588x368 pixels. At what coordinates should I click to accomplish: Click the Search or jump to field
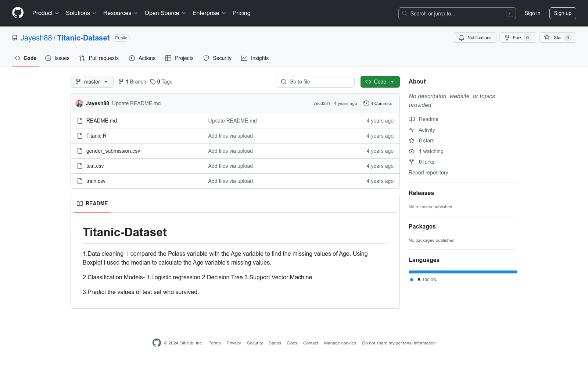coord(457,13)
